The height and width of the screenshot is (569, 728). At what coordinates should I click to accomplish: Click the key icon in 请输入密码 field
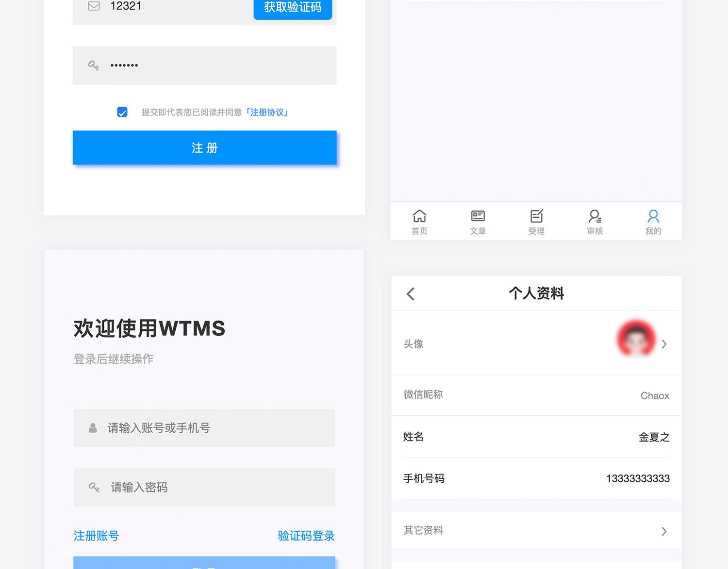[x=94, y=487]
